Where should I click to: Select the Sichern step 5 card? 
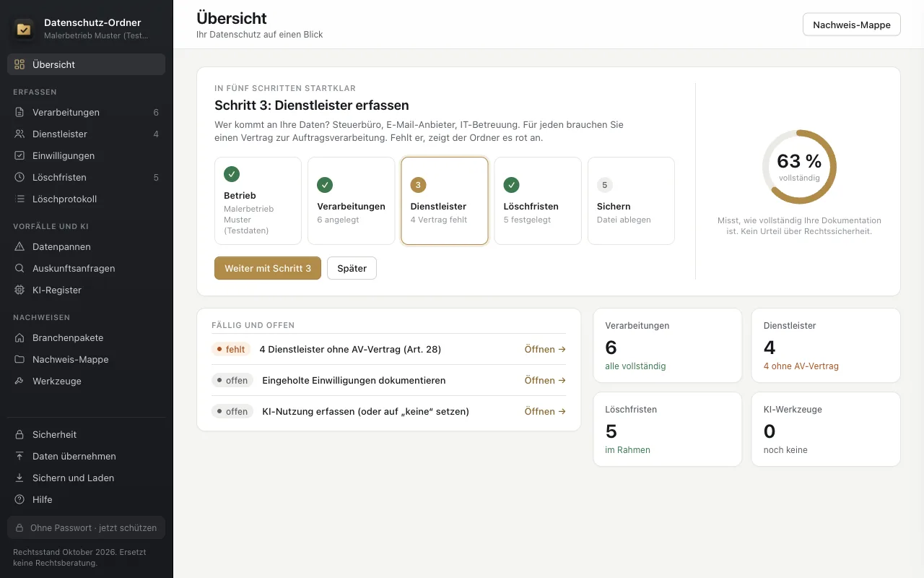click(631, 201)
